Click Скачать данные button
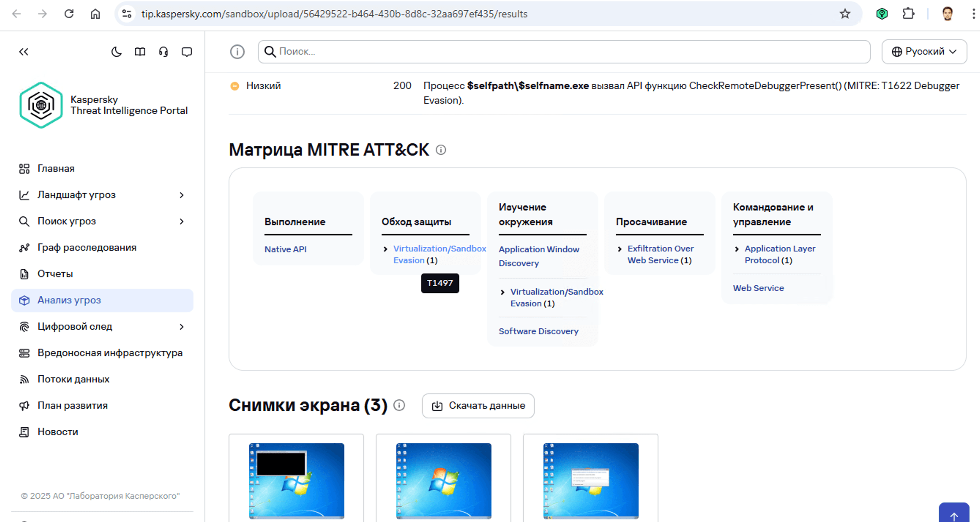The width and height of the screenshot is (980, 522). [x=478, y=406]
